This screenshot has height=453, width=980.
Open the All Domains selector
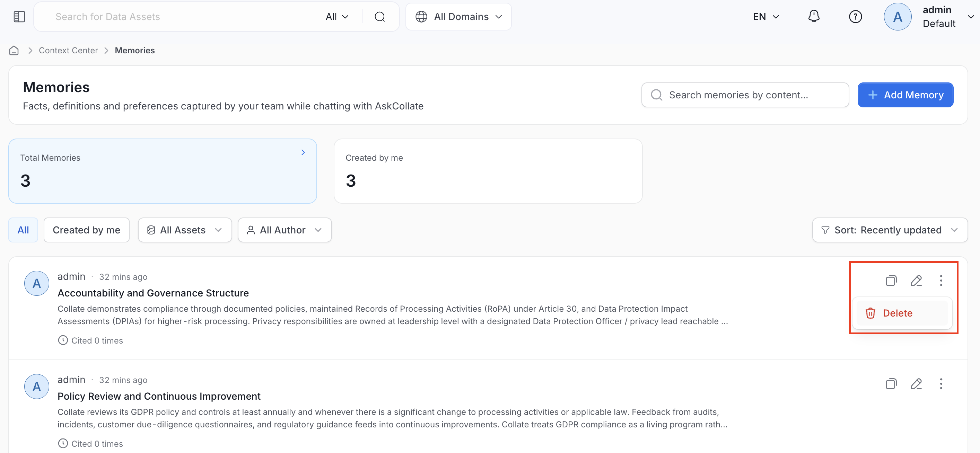458,17
